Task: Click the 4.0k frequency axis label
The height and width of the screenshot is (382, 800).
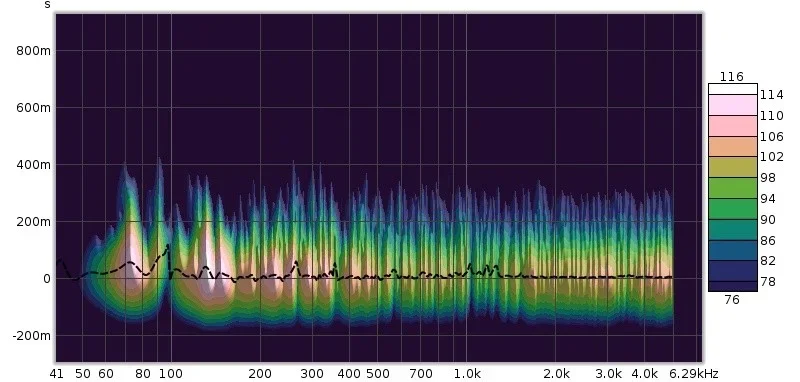Action: 644,374
